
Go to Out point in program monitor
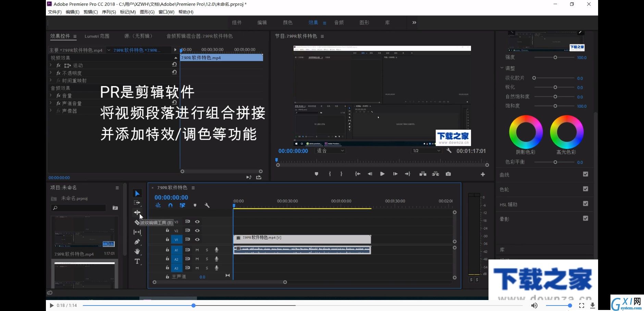tap(408, 174)
